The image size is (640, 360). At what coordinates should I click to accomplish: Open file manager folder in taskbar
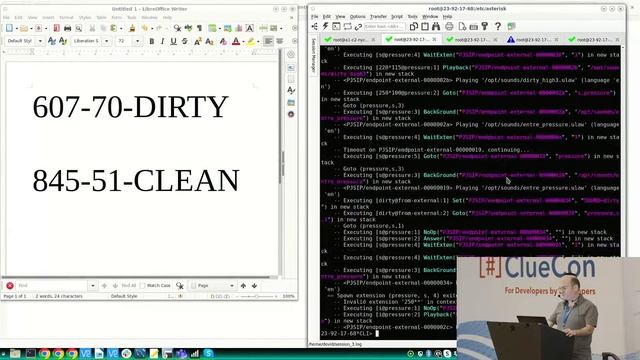15,353
